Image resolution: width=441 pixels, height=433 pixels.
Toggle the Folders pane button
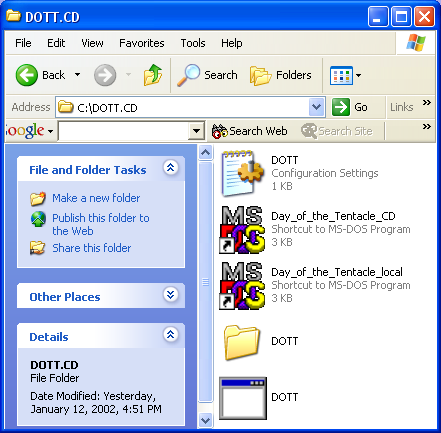281,75
